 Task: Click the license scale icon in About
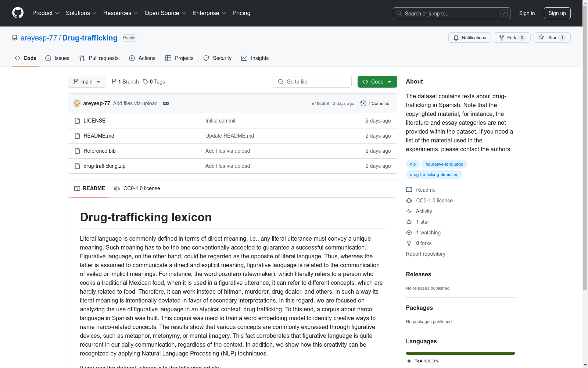[409, 201]
